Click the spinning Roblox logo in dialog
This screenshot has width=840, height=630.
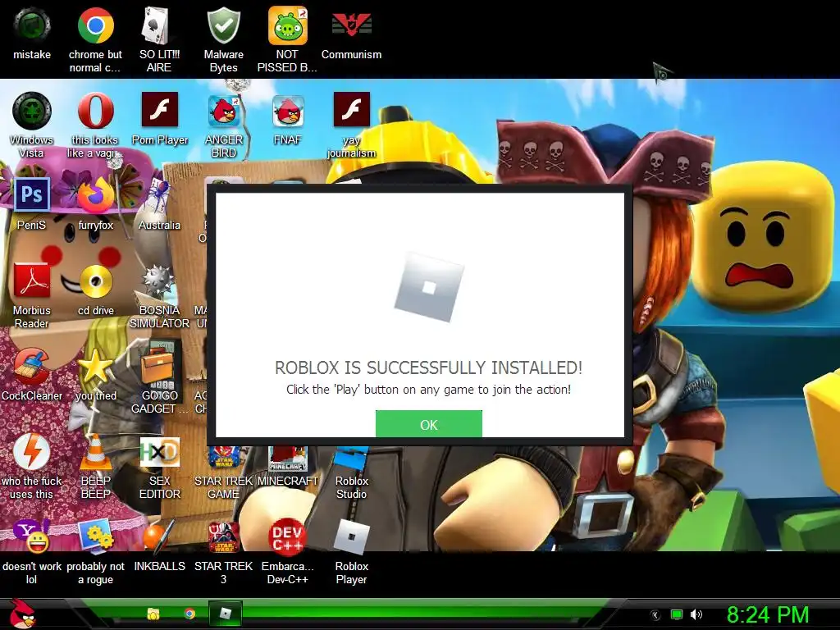(x=428, y=287)
